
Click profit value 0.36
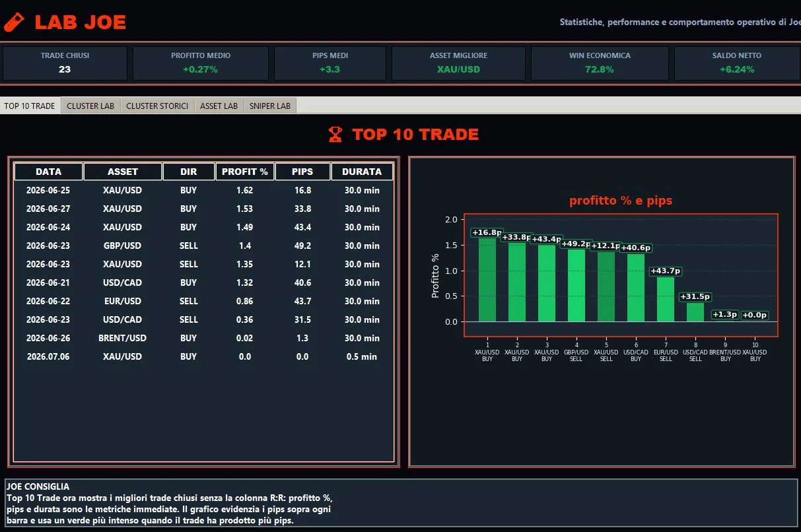245,319
